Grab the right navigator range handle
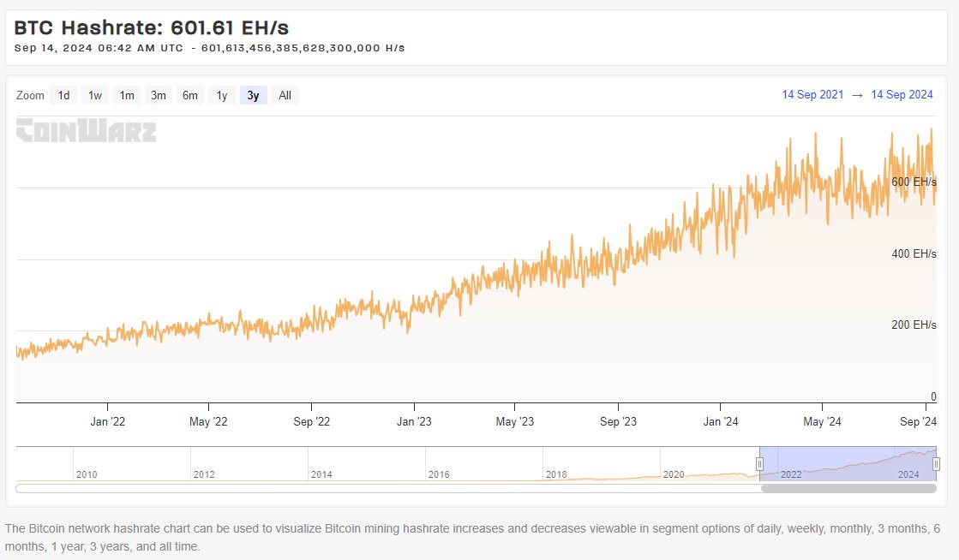The height and width of the screenshot is (560, 959). coord(936,464)
